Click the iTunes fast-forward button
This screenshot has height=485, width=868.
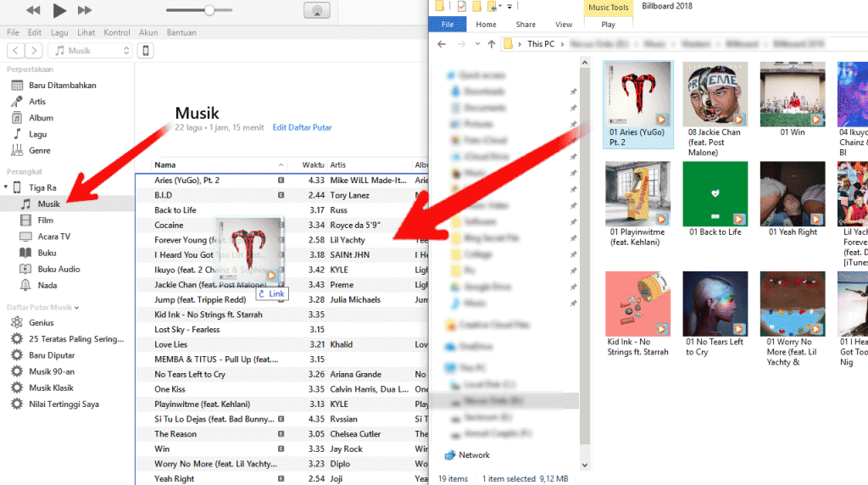(x=84, y=10)
